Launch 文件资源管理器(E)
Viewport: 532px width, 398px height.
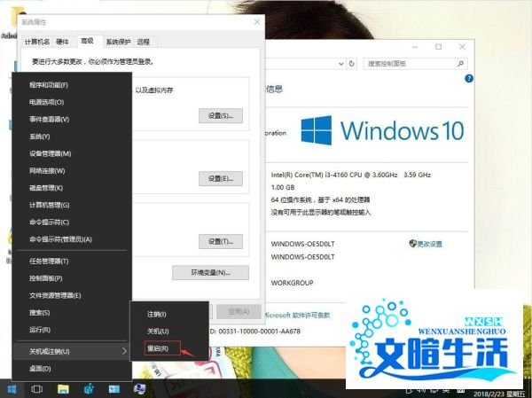coord(72,295)
